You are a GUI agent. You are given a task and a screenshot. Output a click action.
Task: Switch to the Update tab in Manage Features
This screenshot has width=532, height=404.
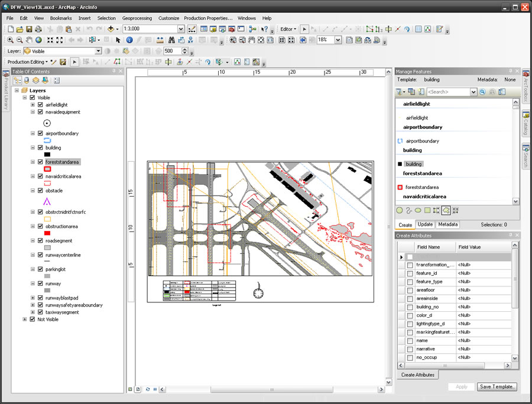pyautogui.click(x=425, y=224)
